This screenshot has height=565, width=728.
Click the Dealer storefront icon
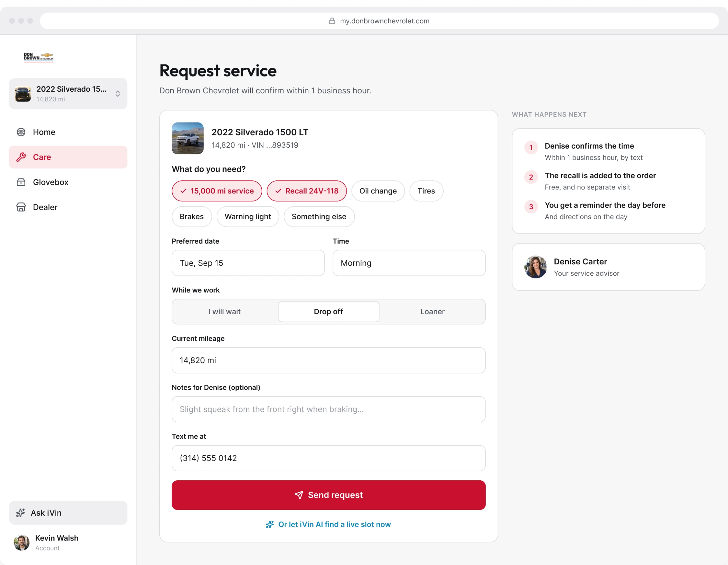coord(21,207)
